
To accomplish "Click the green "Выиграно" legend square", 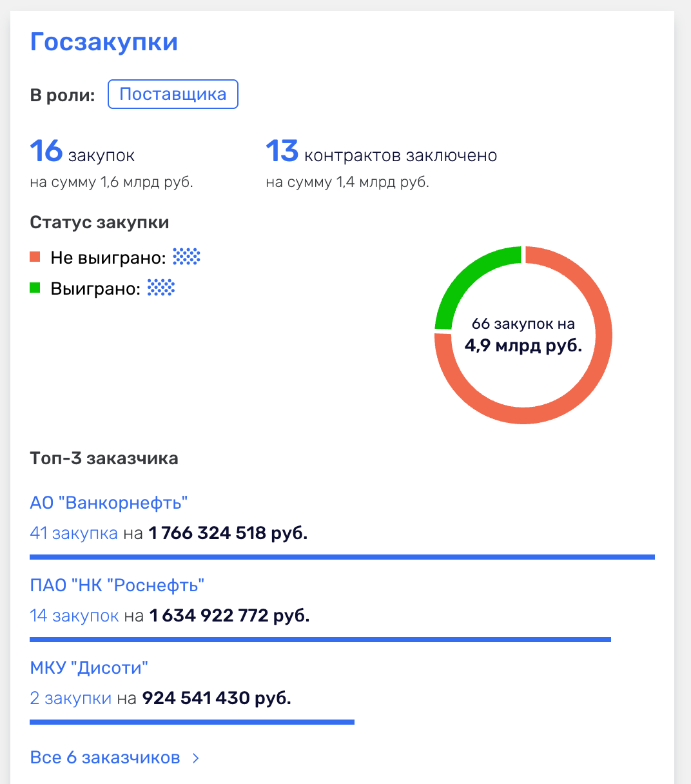I will point(34,287).
